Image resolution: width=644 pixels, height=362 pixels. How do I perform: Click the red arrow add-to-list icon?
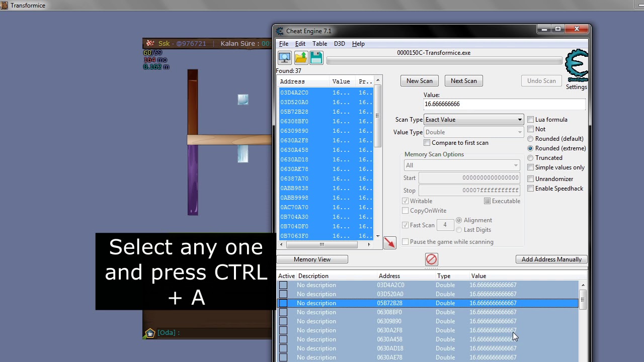(x=389, y=242)
